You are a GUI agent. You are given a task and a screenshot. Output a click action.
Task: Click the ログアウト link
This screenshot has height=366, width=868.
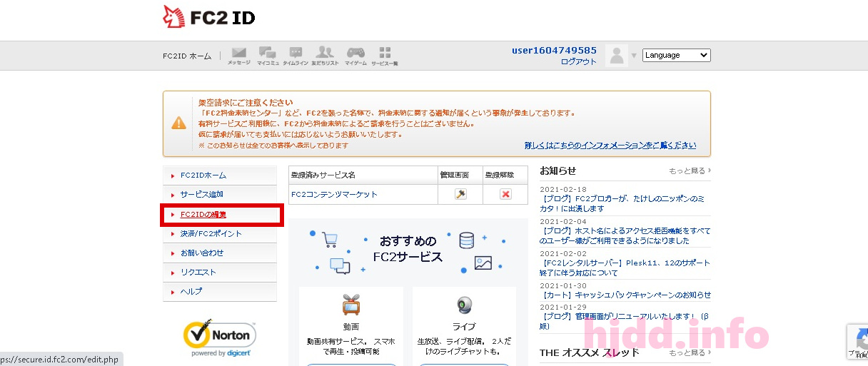578,61
